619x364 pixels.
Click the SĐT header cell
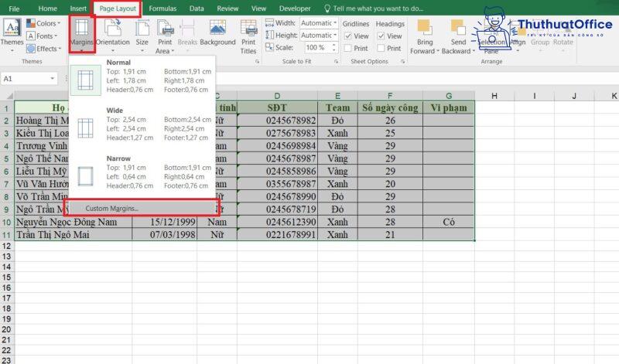pos(277,107)
